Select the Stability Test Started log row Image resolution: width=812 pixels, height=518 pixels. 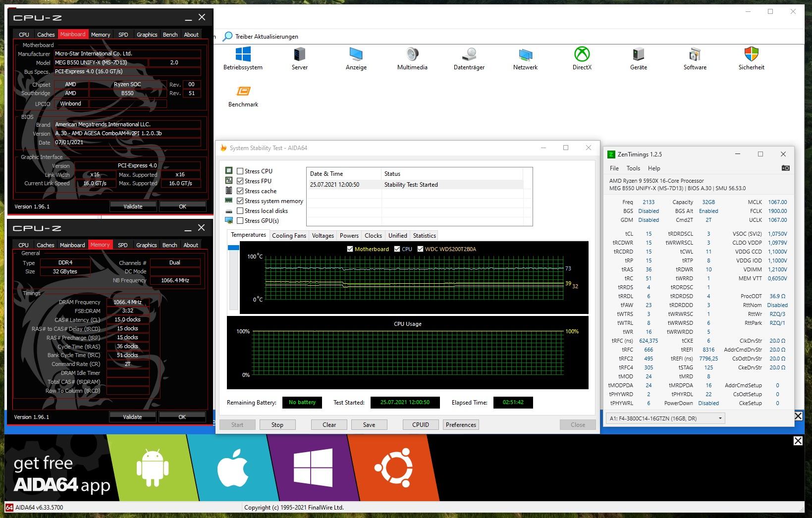click(x=415, y=184)
